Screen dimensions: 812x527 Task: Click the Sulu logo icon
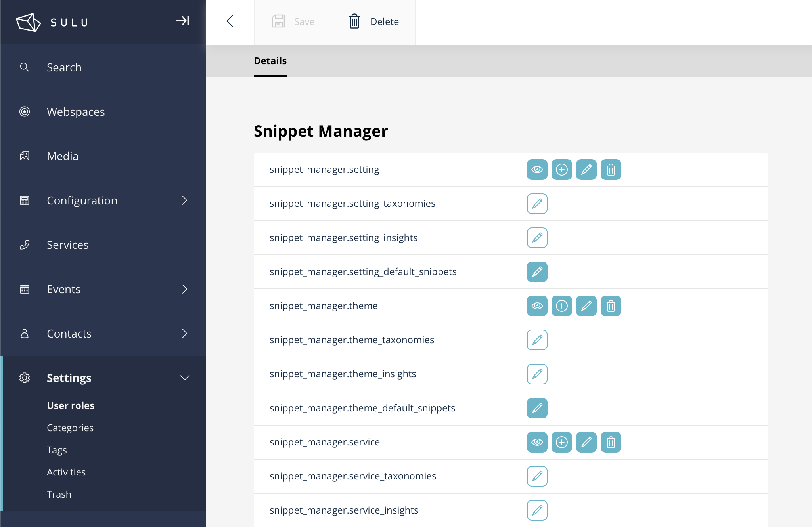tap(28, 22)
